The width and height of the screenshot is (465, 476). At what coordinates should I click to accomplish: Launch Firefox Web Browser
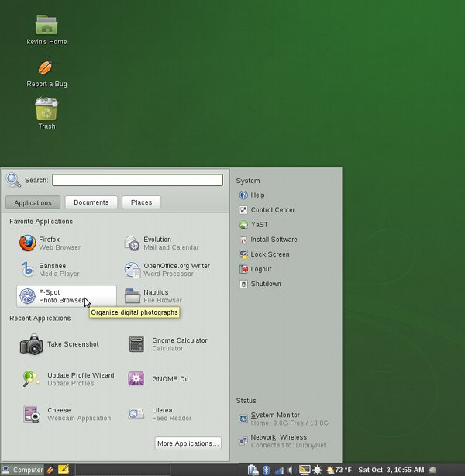pos(66,243)
